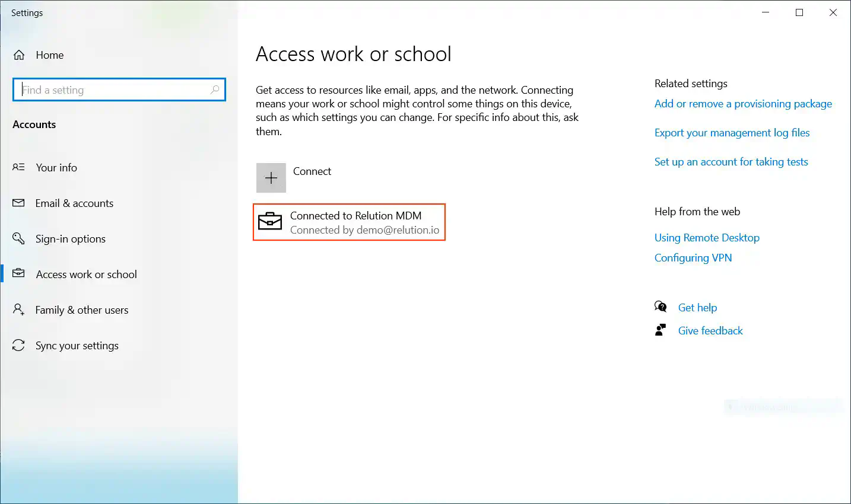This screenshot has height=504, width=851.
Task: Select Sign-in options in sidebar
Action: [70, 238]
